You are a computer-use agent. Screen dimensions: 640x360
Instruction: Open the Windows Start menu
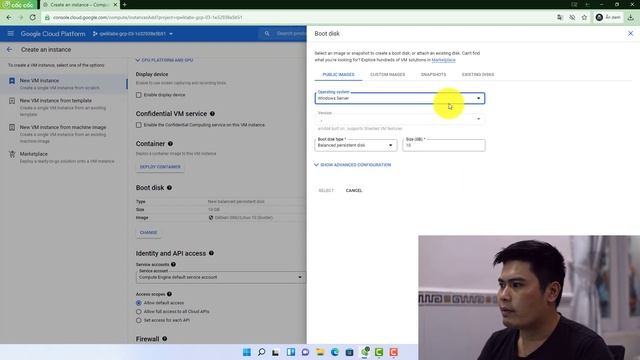coord(247,352)
